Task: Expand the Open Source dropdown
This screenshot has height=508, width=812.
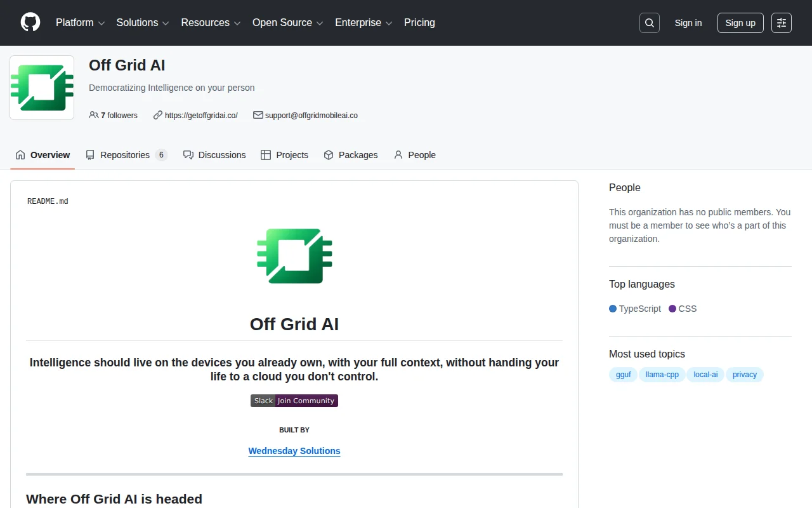Action: pos(288,23)
